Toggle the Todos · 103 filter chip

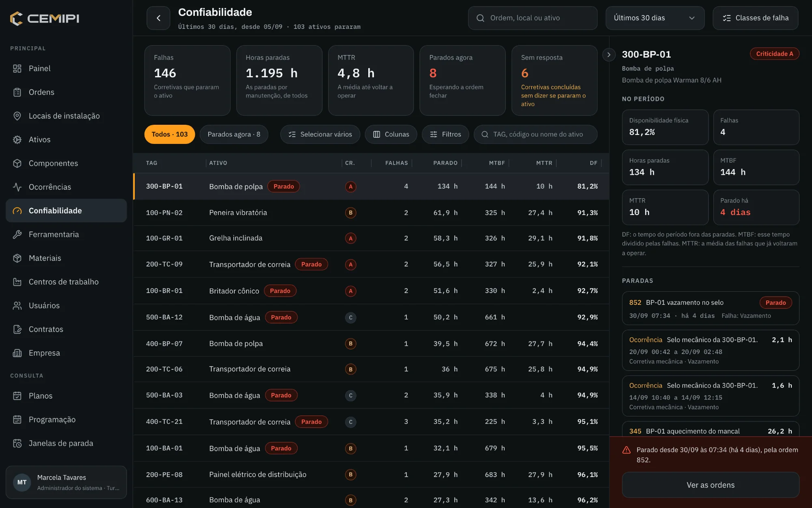point(170,134)
